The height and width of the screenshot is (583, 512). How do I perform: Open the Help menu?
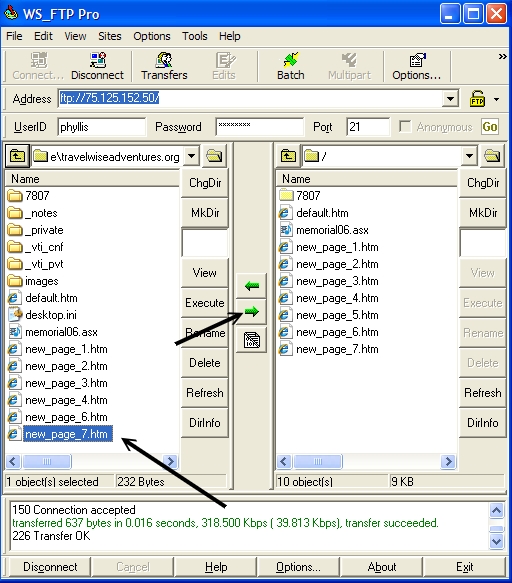229,36
